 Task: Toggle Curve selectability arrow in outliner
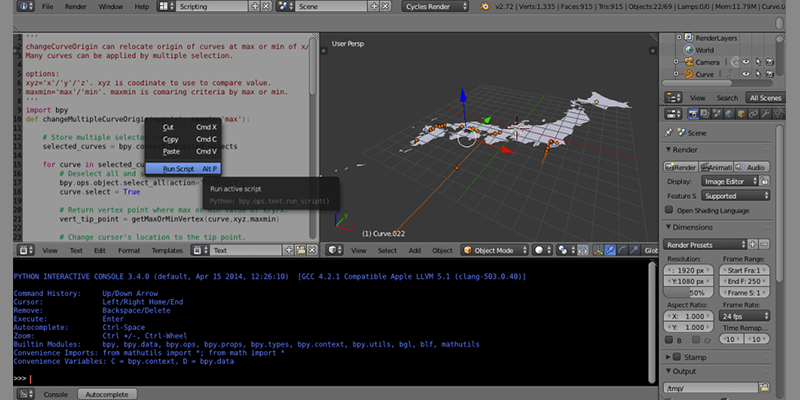[x=758, y=74]
